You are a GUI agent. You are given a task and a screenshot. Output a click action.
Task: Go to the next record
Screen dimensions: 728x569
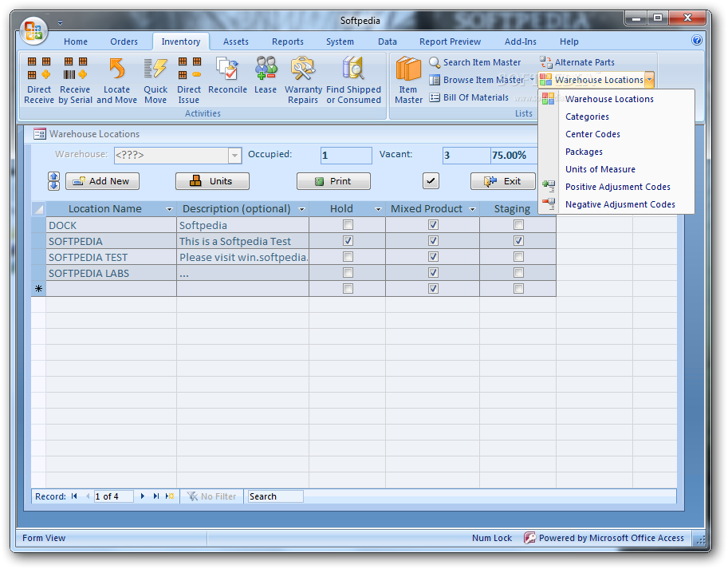tap(143, 496)
